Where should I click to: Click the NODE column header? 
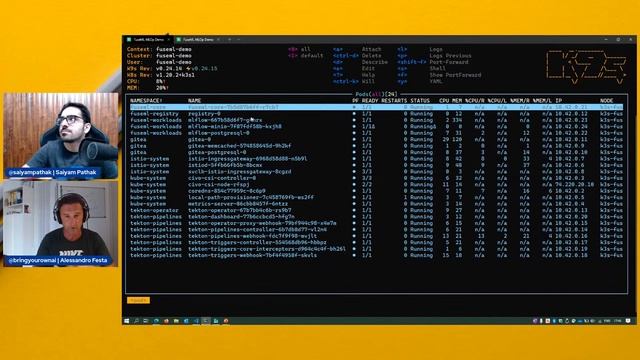click(x=607, y=100)
